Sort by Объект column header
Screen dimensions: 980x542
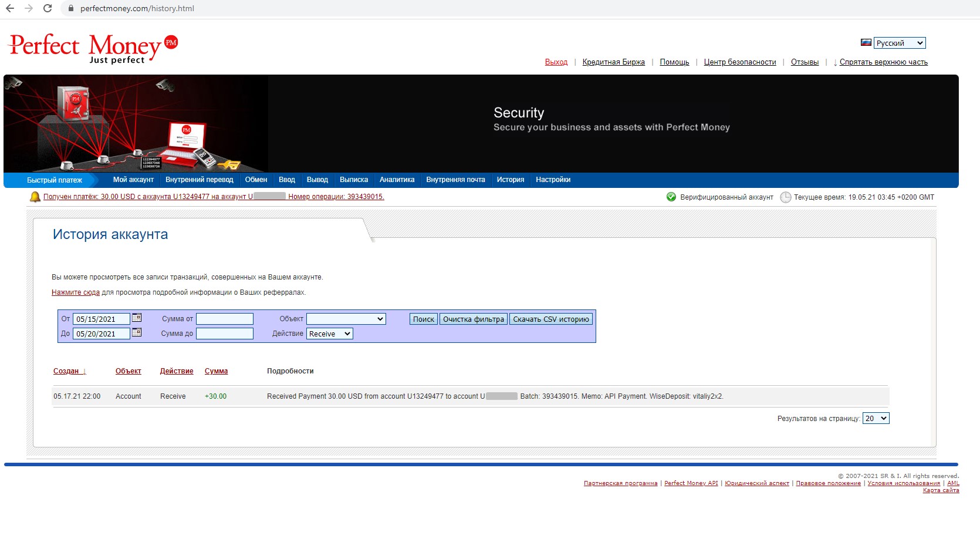[x=129, y=371]
